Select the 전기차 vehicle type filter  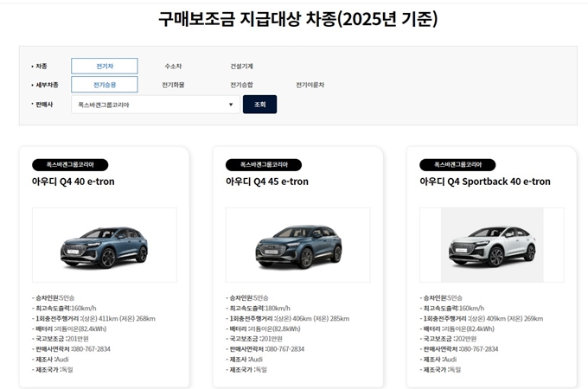click(x=105, y=66)
